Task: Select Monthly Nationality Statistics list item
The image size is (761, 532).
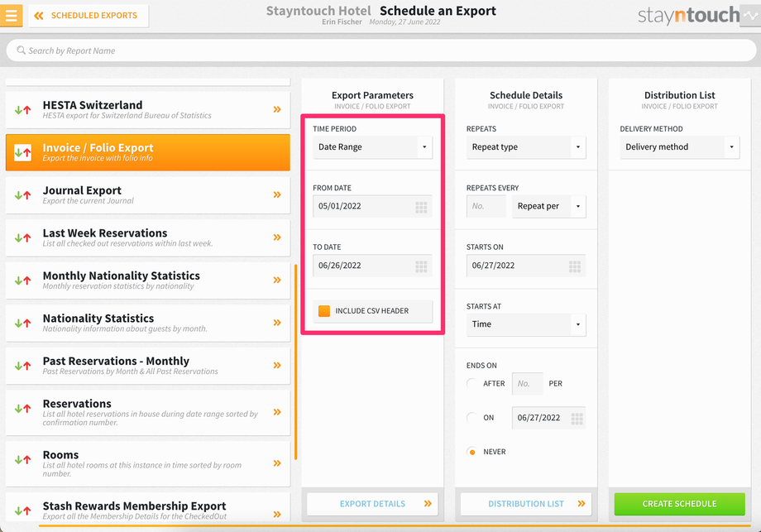Action: [147, 280]
